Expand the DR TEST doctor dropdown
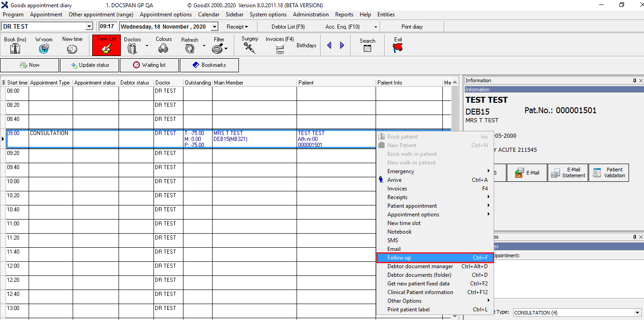Screen dimensions: 644x320 pos(89,27)
